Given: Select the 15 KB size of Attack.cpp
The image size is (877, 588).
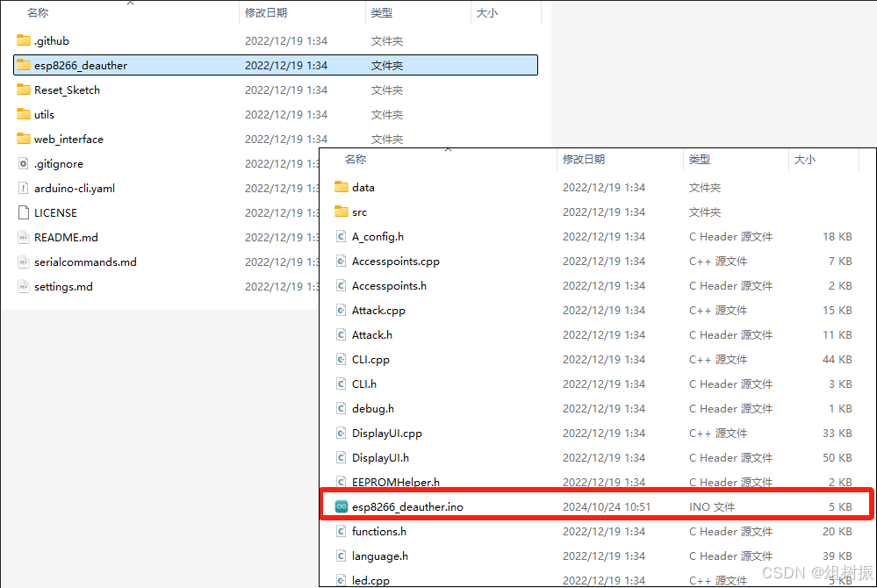Looking at the screenshot, I should point(837,310).
